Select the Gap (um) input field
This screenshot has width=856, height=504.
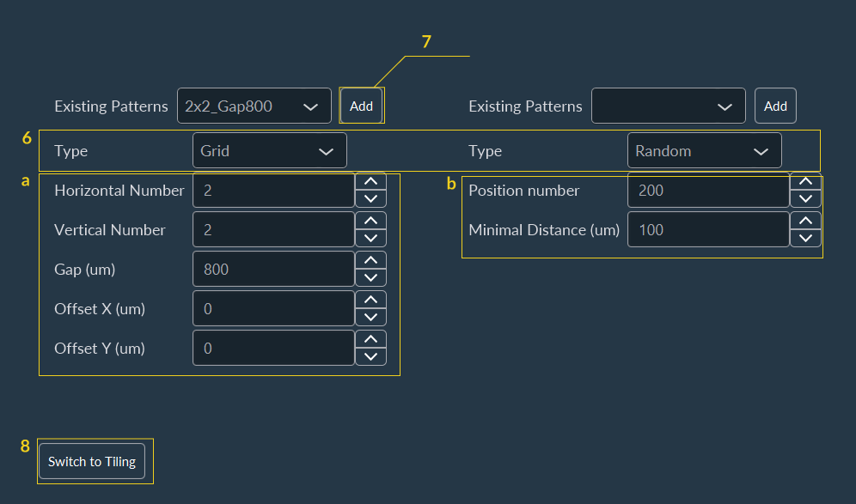point(273,269)
